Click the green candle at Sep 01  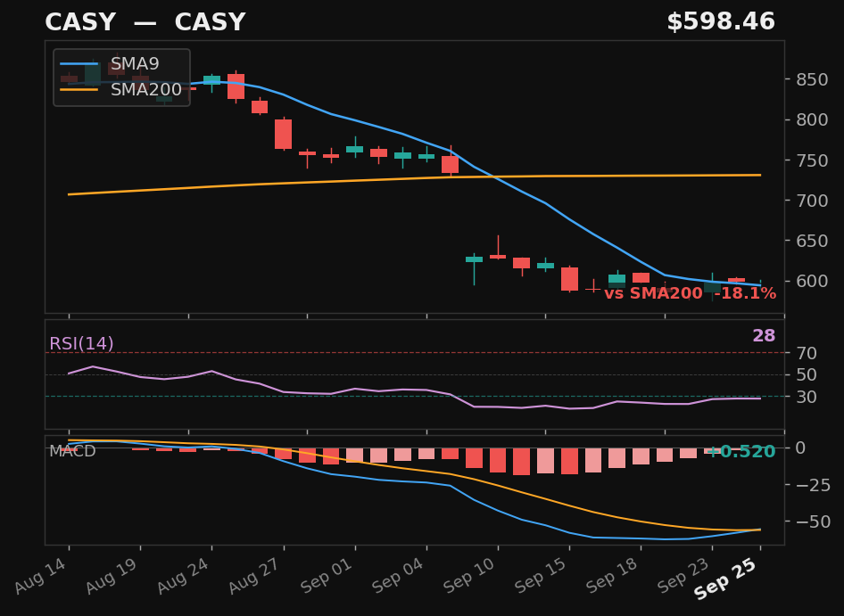355,149
